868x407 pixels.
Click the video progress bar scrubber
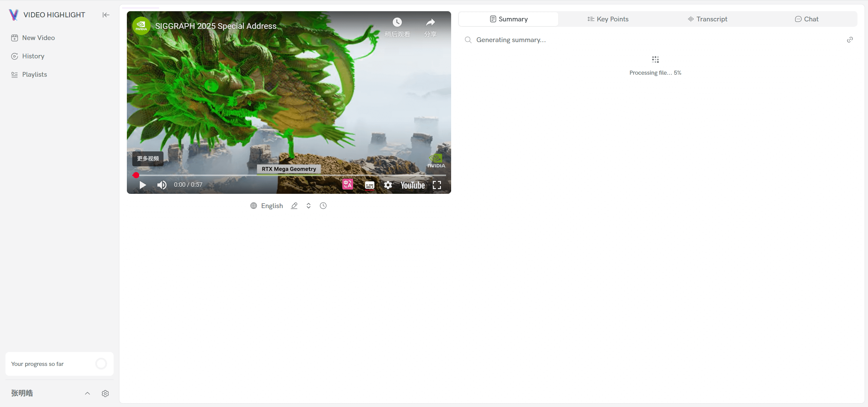pos(136,175)
